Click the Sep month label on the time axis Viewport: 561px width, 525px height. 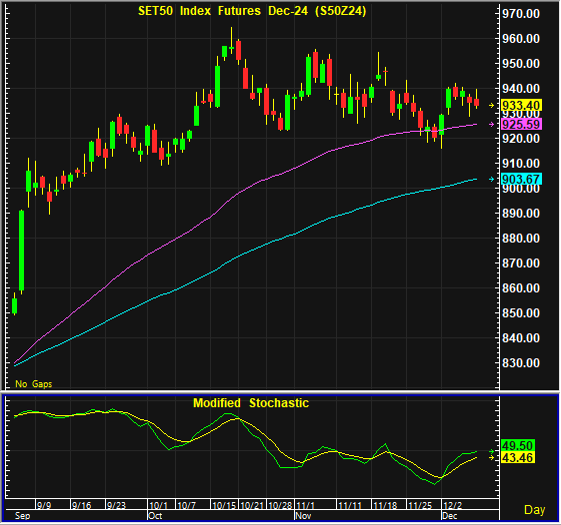click(23, 516)
